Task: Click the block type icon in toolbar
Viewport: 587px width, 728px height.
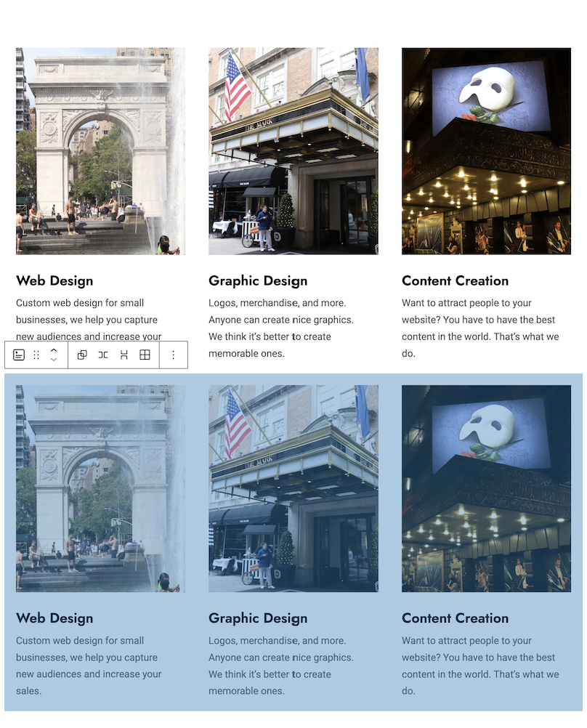Action: [19, 355]
